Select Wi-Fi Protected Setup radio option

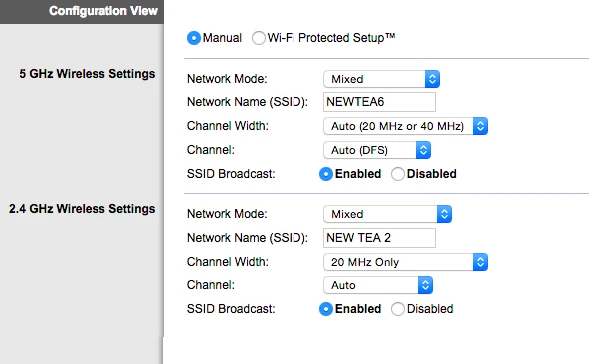pyautogui.click(x=259, y=38)
